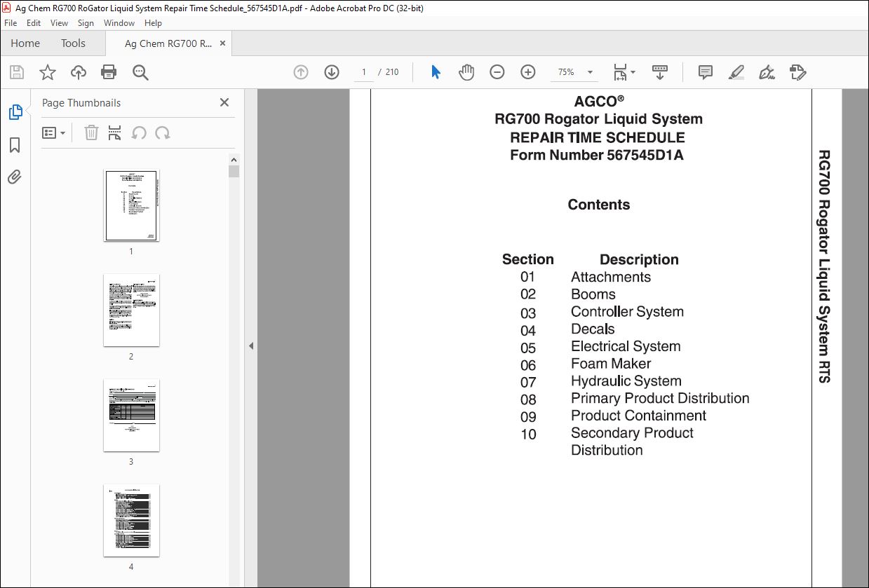Open the Sign menu

pos(86,23)
